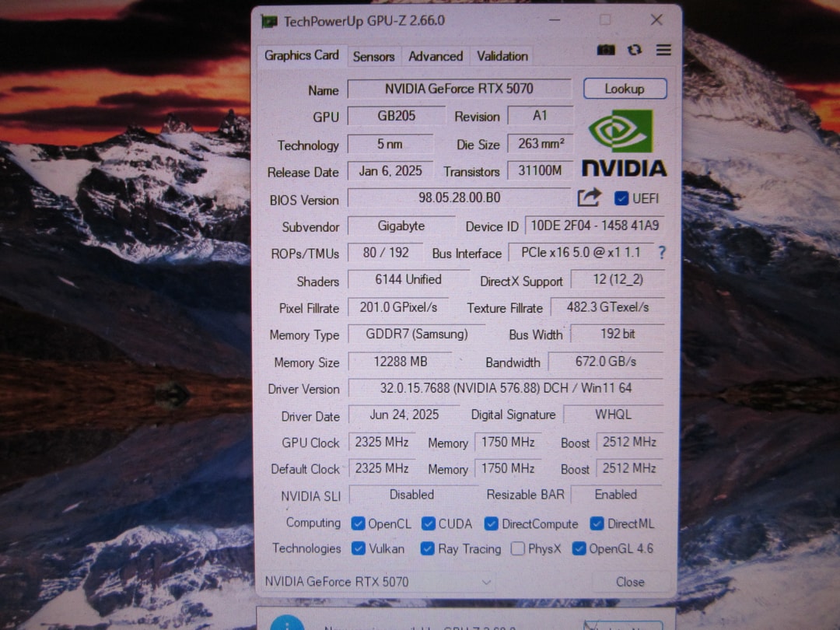Close the GPU-Z window via X
This screenshot has width=840, height=630.
[656, 20]
